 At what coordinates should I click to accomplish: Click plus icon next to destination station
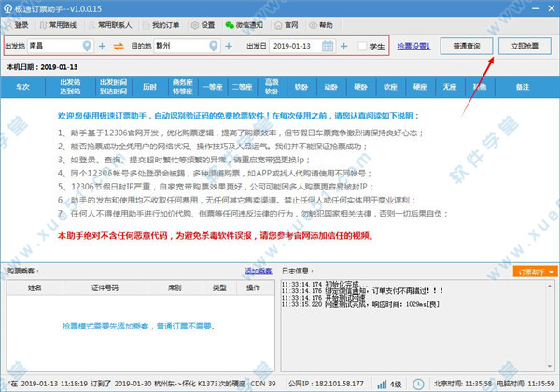pos(227,45)
